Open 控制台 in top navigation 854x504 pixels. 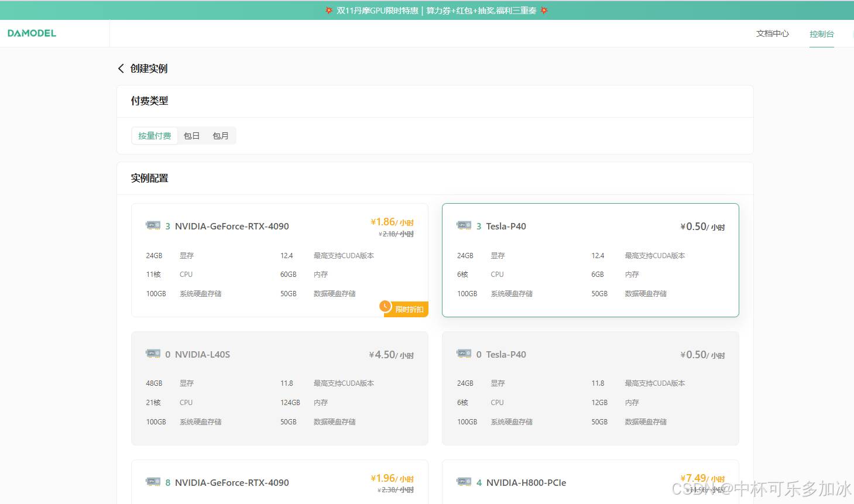822,34
